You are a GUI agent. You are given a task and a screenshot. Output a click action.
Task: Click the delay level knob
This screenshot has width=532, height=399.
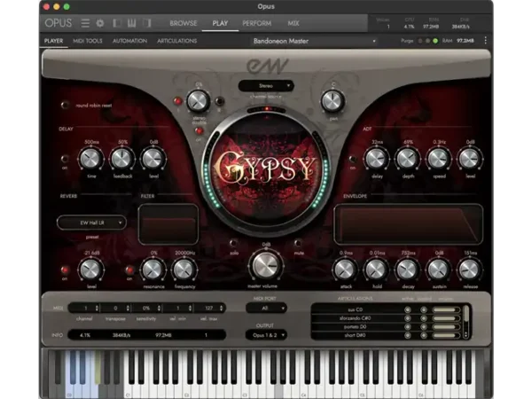(x=153, y=159)
